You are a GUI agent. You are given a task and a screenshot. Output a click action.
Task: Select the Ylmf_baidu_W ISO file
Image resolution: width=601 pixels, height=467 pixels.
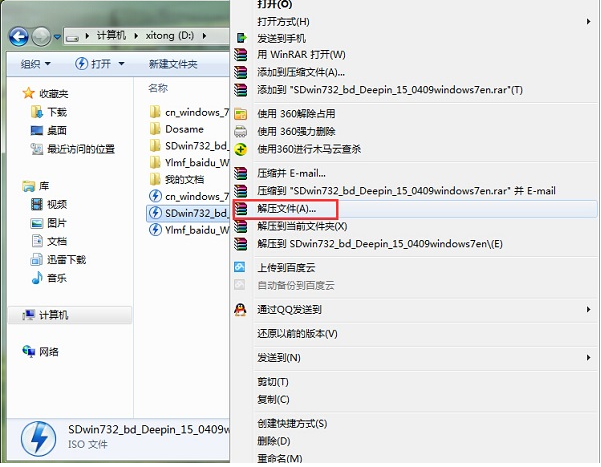(189, 230)
